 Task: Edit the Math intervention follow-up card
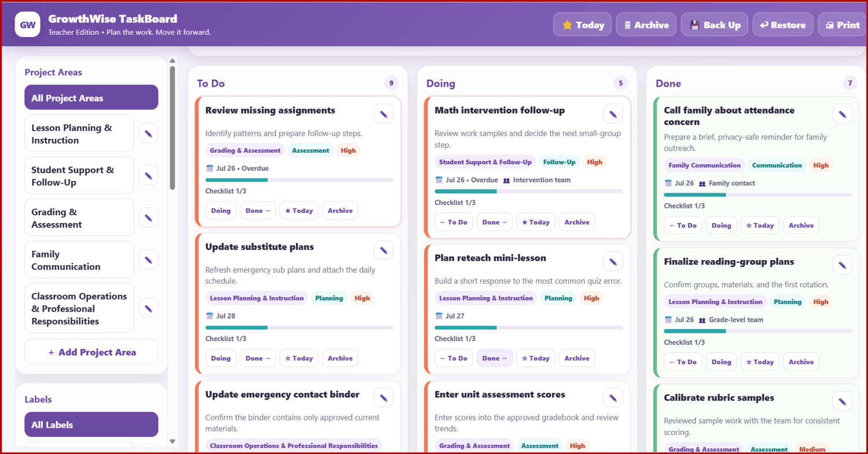[613, 114]
